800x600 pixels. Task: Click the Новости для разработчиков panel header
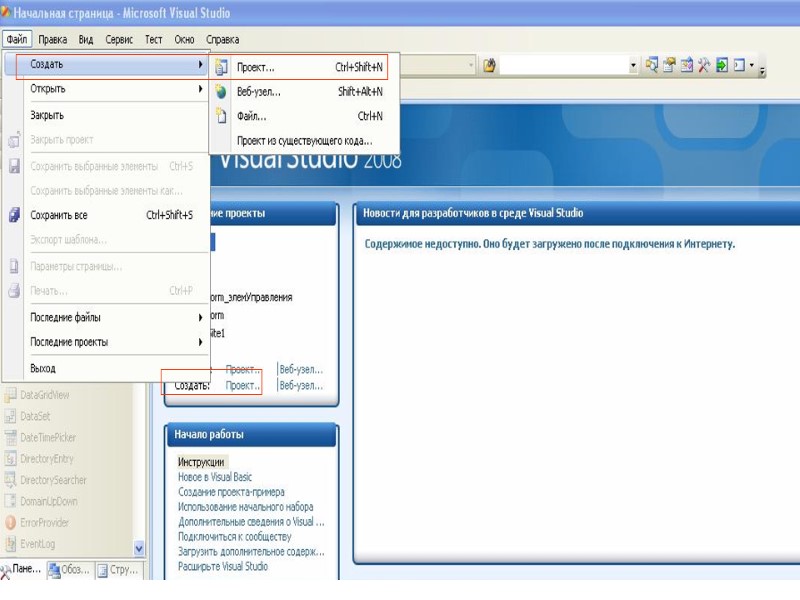click(577, 213)
